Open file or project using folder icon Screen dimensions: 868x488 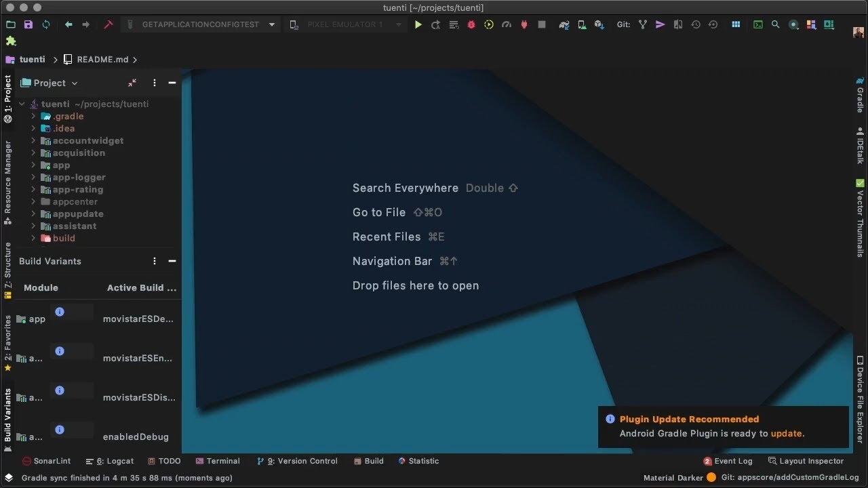[x=11, y=24]
